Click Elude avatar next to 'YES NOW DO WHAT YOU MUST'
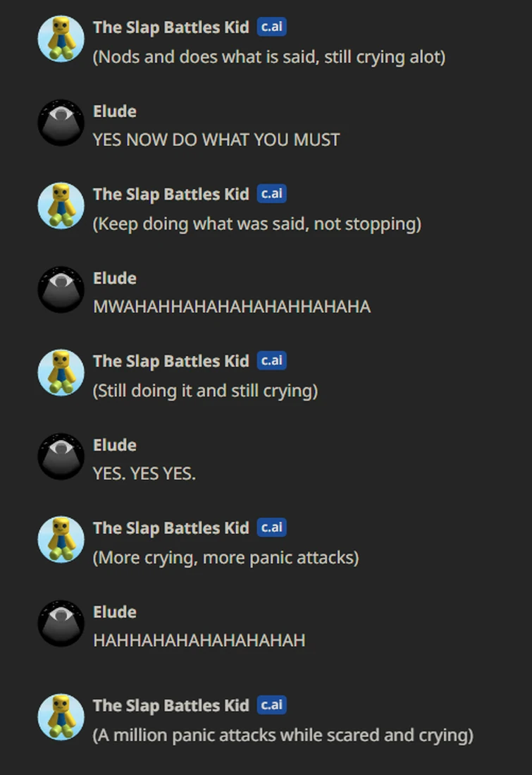Screen dimensions: 532x775 pos(61,123)
